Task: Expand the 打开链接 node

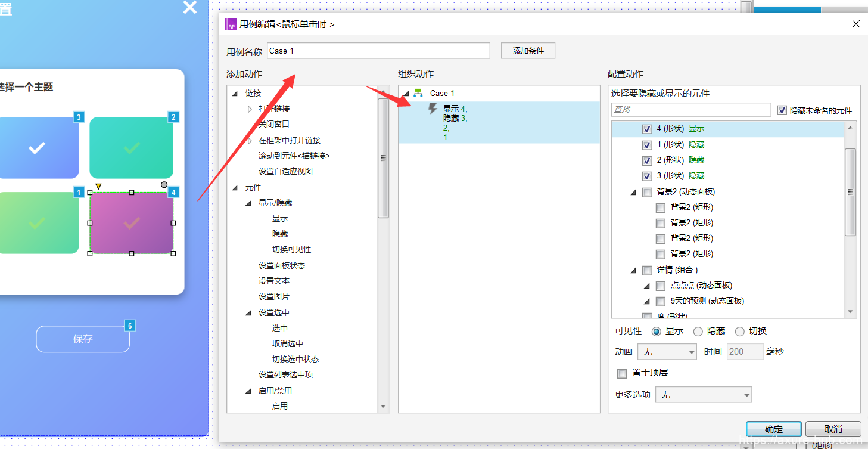Action: coord(250,109)
